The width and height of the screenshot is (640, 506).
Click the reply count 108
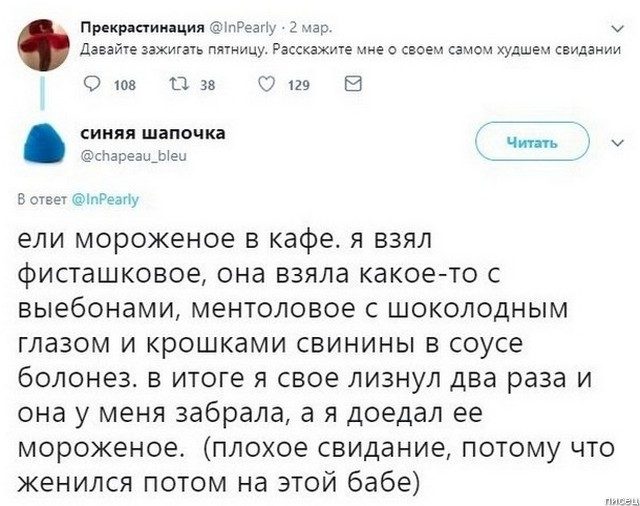125,87
